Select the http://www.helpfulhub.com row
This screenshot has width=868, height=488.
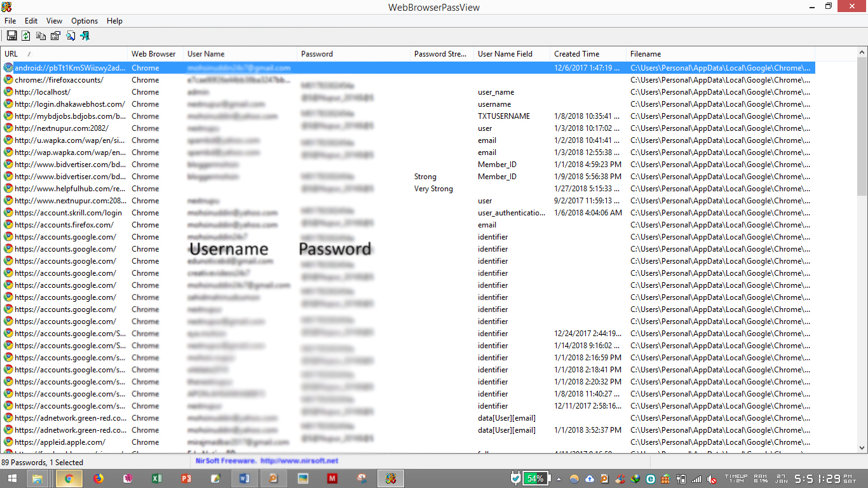click(408, 189)
